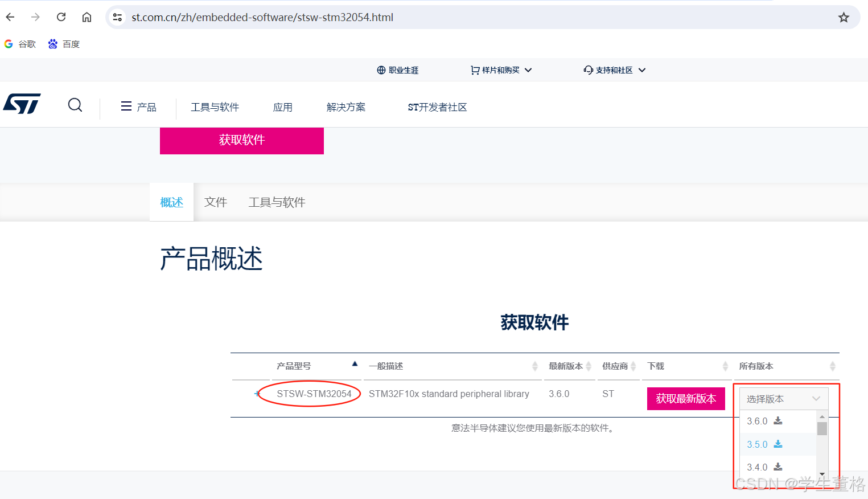The height and width of the screenshot is (499, 868).
Task: Click the version list scrollbar thumb
Action: 822,428
